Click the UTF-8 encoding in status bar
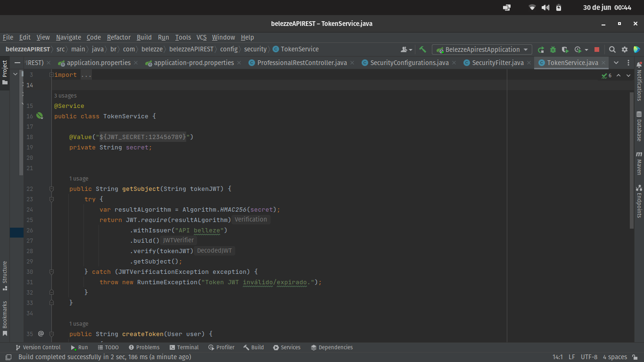644x362 pixels. point(589,357)
